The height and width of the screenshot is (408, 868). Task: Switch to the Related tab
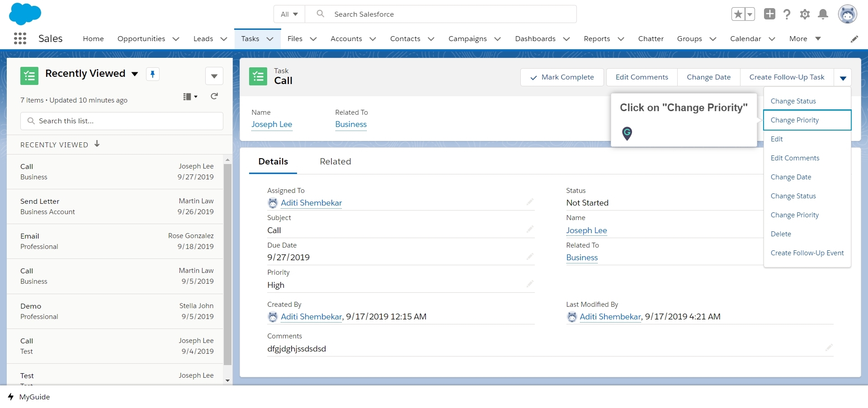(x=335, y=161)
